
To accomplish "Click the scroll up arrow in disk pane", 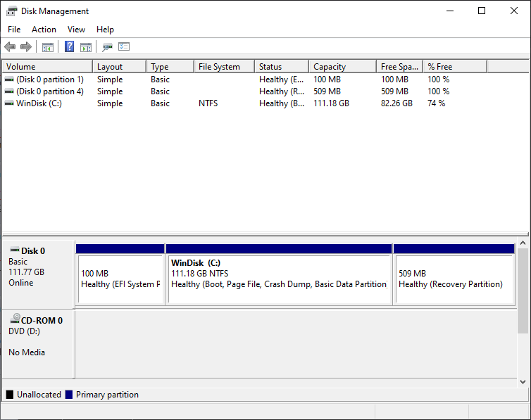I will coord(523,243).
